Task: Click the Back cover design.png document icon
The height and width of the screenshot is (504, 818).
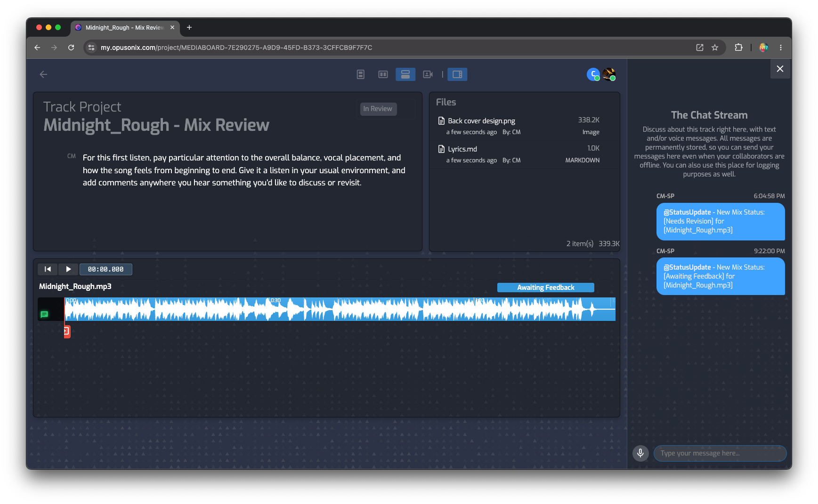Action: pyautogui.click(x=441, y=121)
